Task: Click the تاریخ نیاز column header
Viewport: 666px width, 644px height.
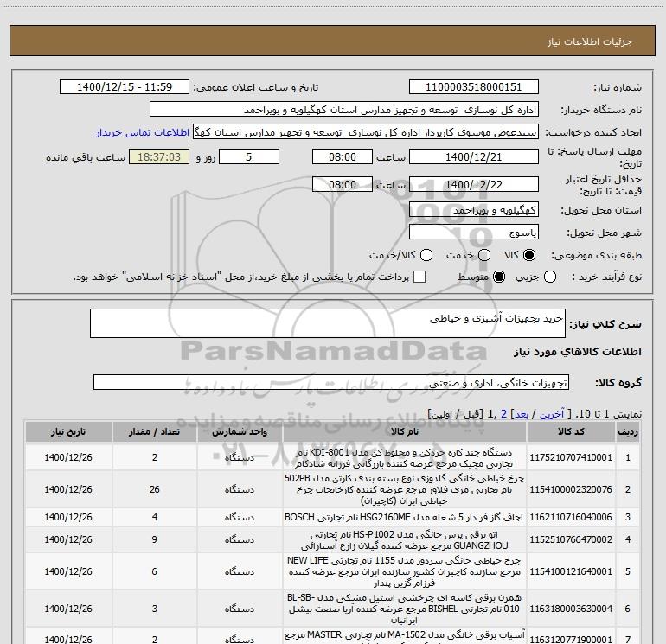Action: tap(68, 432)
